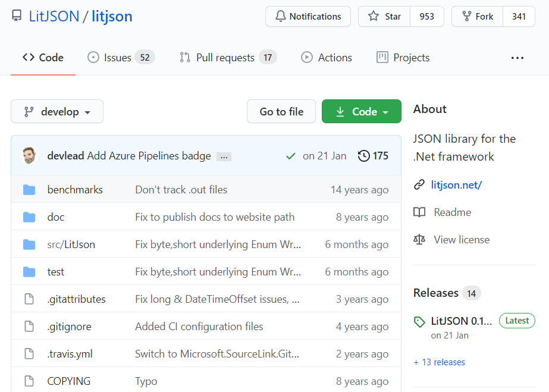Image resolution: width=549 pixels, height=392 pixels.
Task: Open "Fix to publish docs to website path" commit
Action: [x=215, y=217]
